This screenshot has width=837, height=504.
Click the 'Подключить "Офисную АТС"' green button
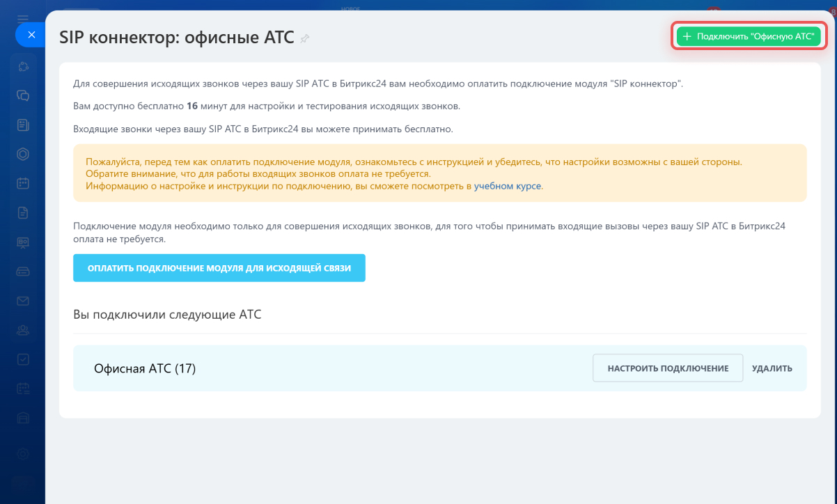pyautogui.click(x=749, y=37)
